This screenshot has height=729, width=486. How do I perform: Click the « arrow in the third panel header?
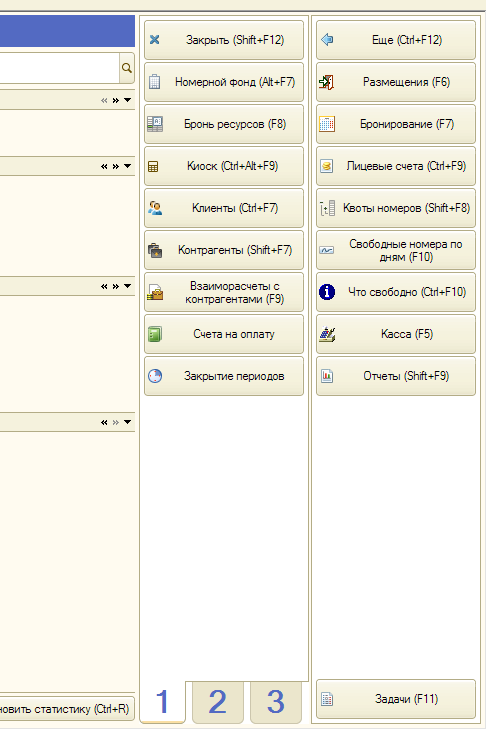coord(104,286)
